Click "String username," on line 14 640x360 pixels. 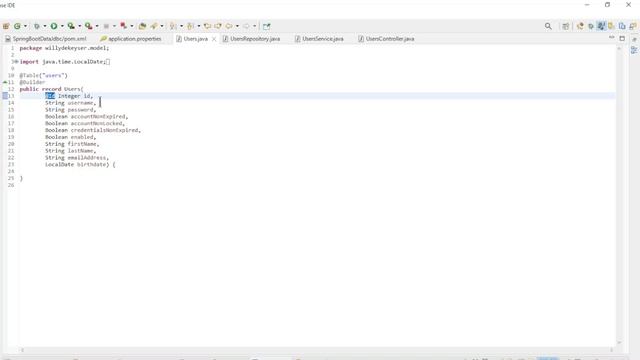pos(70,103)
